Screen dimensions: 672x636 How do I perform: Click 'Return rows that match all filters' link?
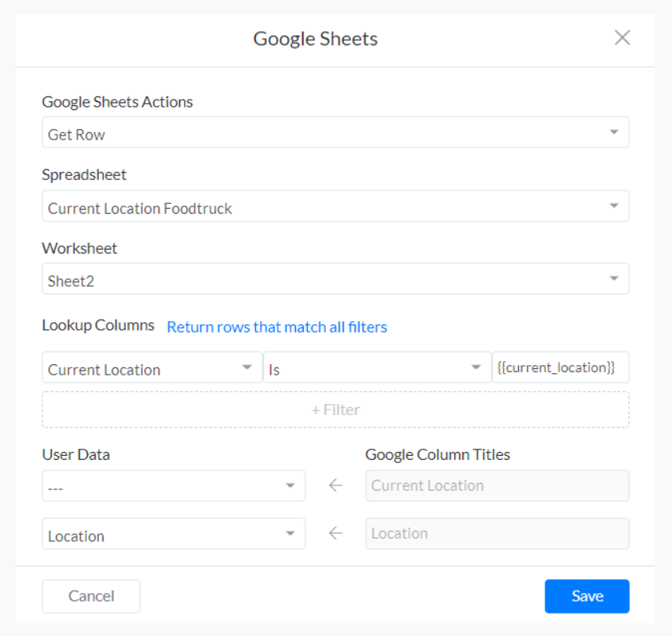click(x=277, y=327)
